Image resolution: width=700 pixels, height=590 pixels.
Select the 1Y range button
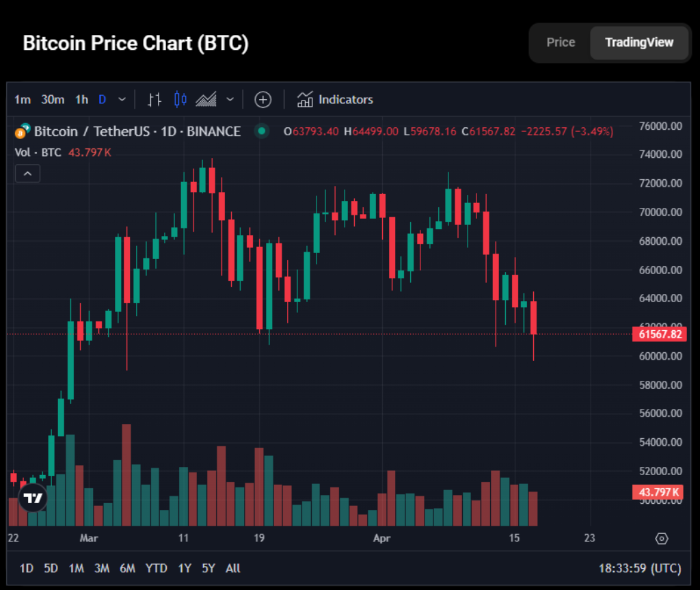(x=184, y=568)
